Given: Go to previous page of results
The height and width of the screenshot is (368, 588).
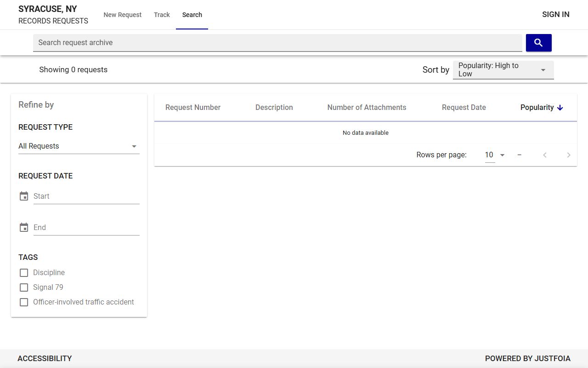Looking at the screenshot, I should pyautogui.click(x=545, y=155).
